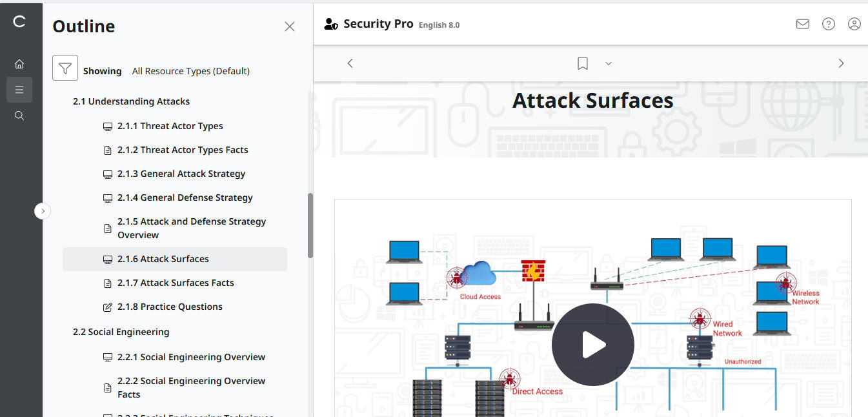868x417 pixels.
Task: Open the help question mark icon
Action: (828, 23)
